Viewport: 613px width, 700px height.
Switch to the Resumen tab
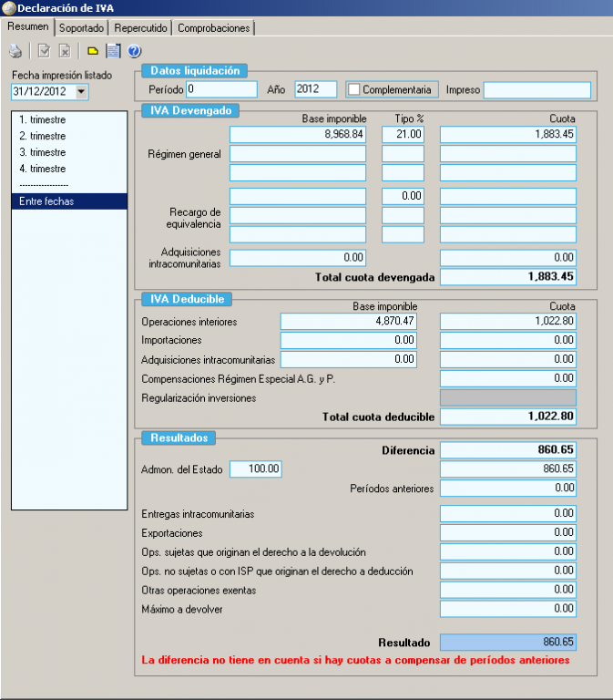click(28, 26)
